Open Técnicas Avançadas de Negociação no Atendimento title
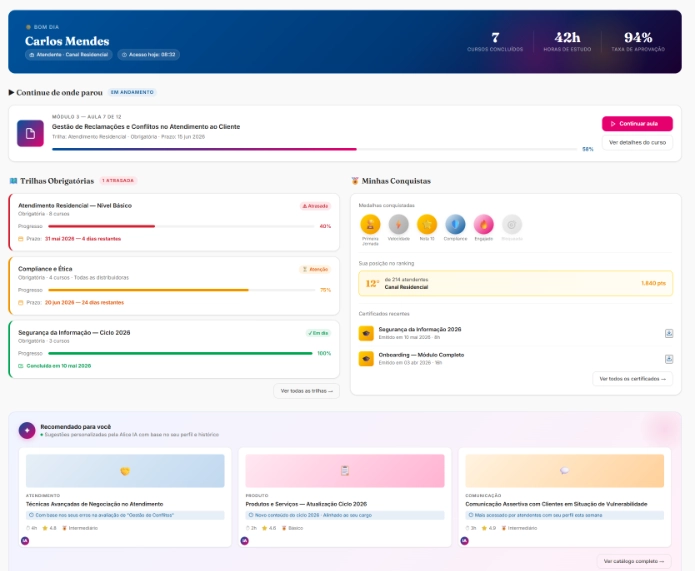The width and height of the screenshot is (695, 571). pyautogui.click(x=94, y=504)
